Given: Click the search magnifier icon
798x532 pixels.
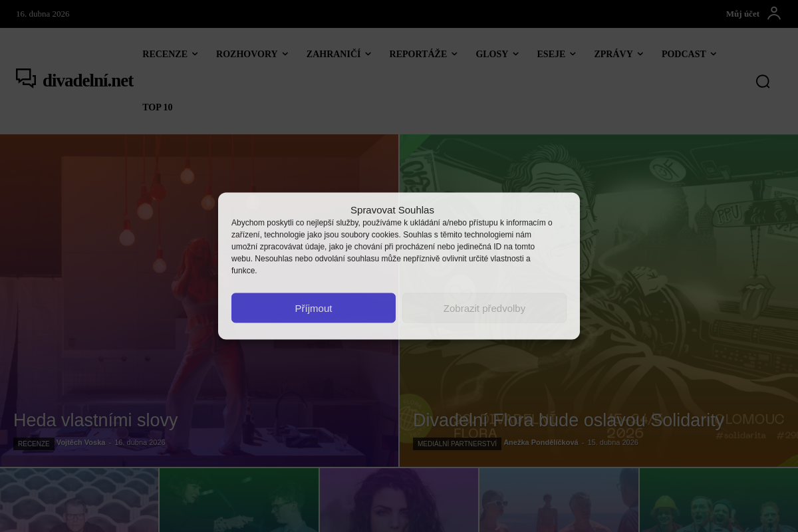Looking at the screenshot, I should [x=763, y=81].
